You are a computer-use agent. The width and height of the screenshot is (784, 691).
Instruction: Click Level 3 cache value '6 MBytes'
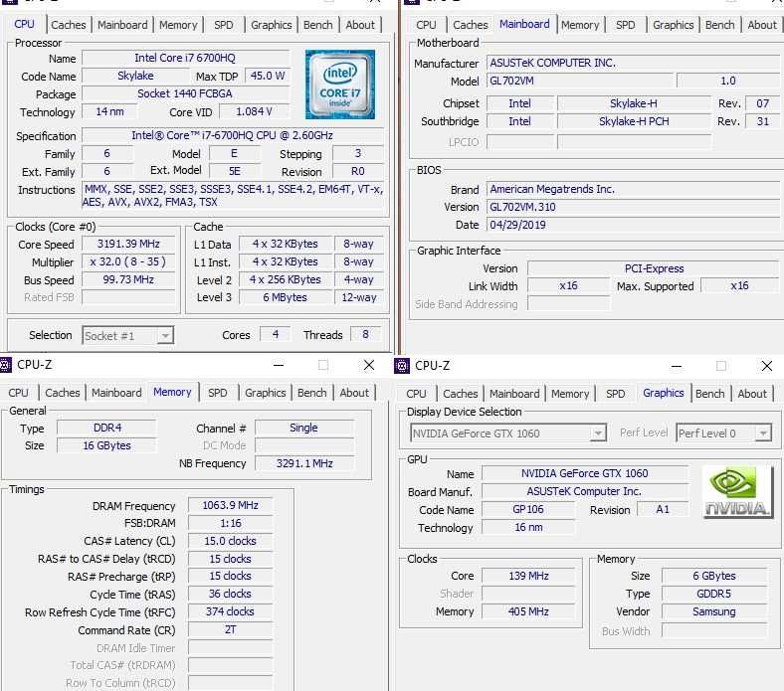coord(285,297)
